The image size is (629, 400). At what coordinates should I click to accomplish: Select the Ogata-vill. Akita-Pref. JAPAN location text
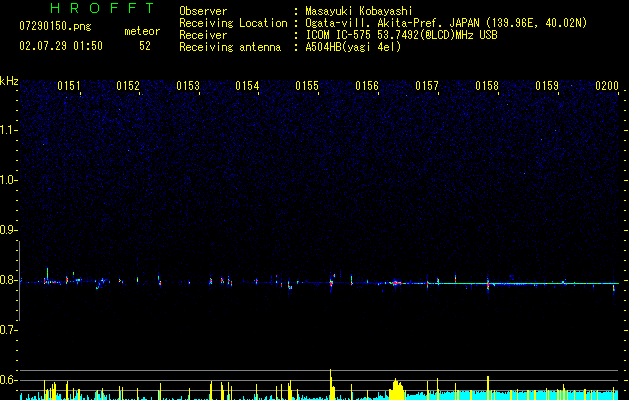pyautogui.click(x=446, y=23)
